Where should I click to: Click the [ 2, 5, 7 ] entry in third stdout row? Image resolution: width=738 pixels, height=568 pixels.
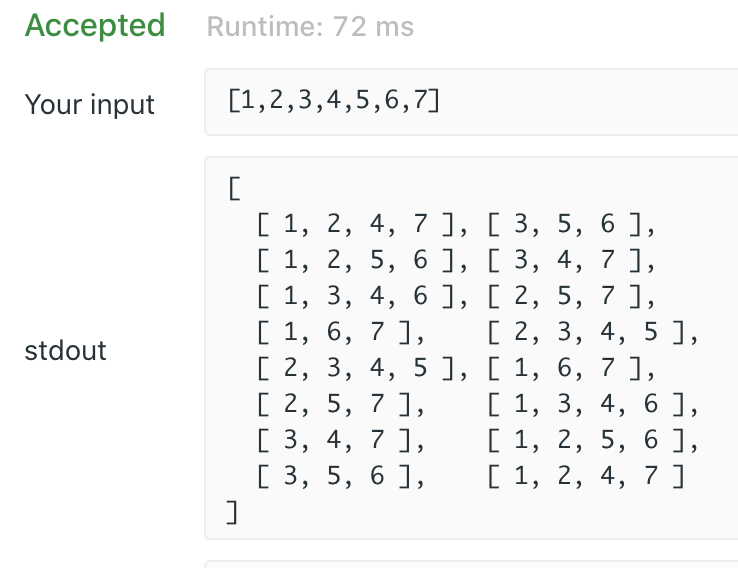[x=564, y=296]
